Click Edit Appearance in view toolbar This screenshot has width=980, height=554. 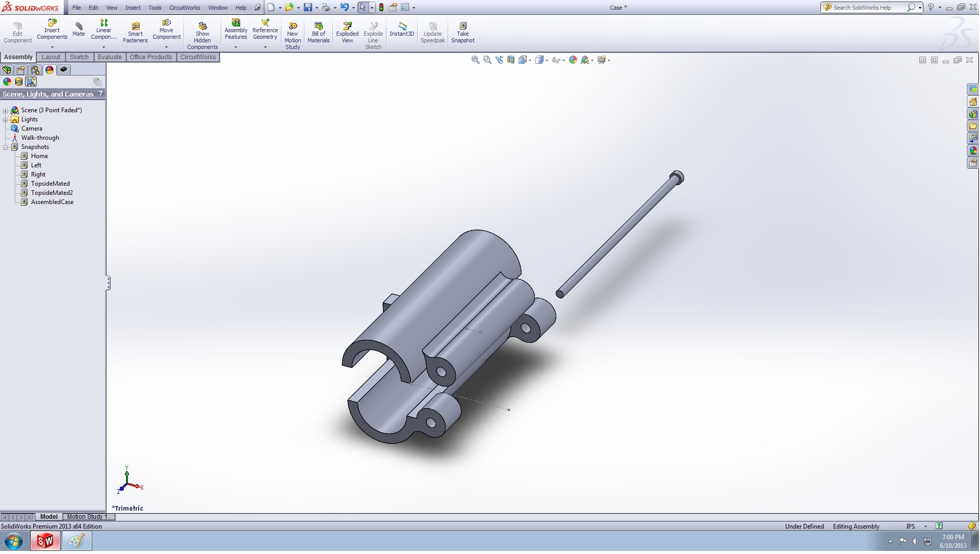coord(573,60)
